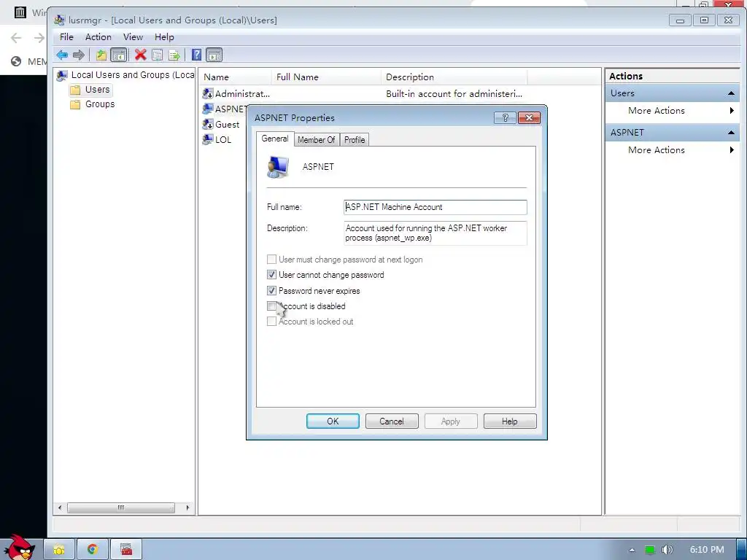Click Local Users and Groups root icon

[x=62, y=75]
